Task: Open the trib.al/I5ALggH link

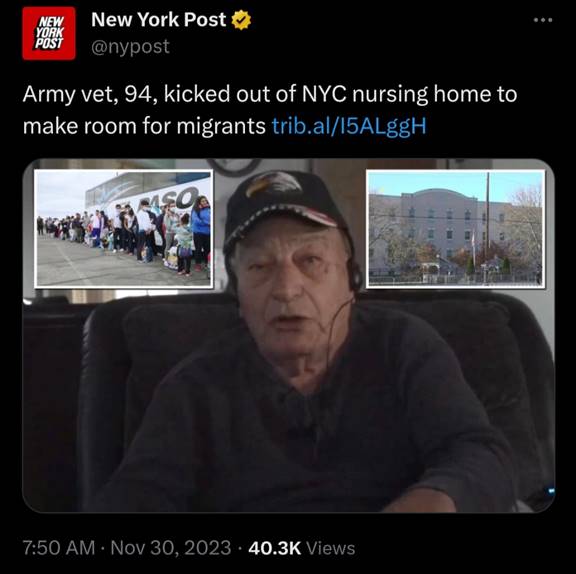Action: [x=349, y=126]
